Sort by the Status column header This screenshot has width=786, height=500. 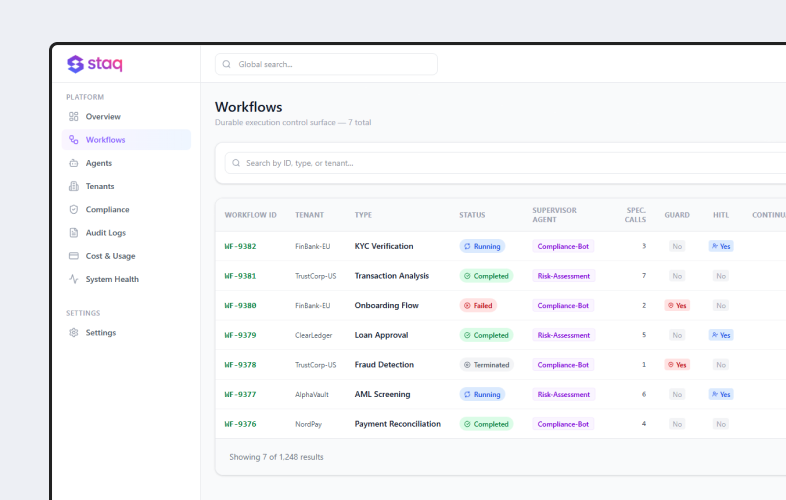[x=472, y=215]
